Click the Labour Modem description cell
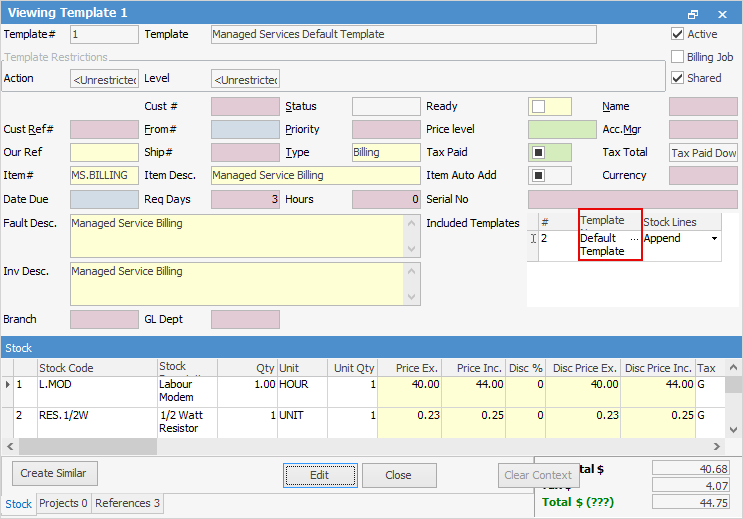 (188, 392)
